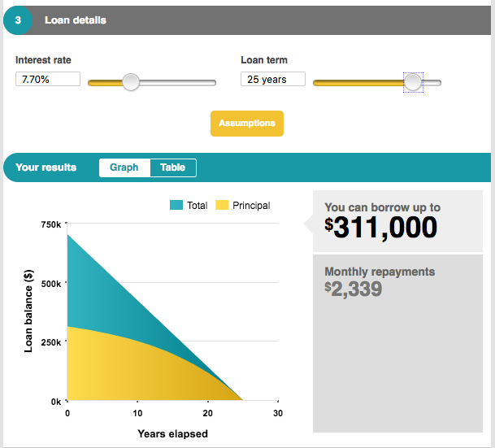Click the step 3 circle badge
The height and width of the screenshot is (448, 495).
click(x=18, y=20)
